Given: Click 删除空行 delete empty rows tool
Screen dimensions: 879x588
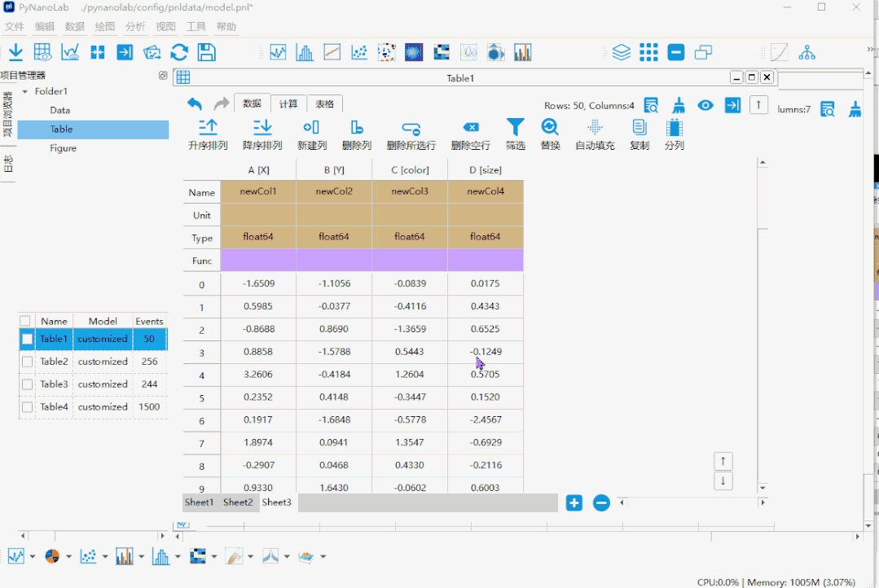Looking at the screenshot, I should [x=471, y=134].
